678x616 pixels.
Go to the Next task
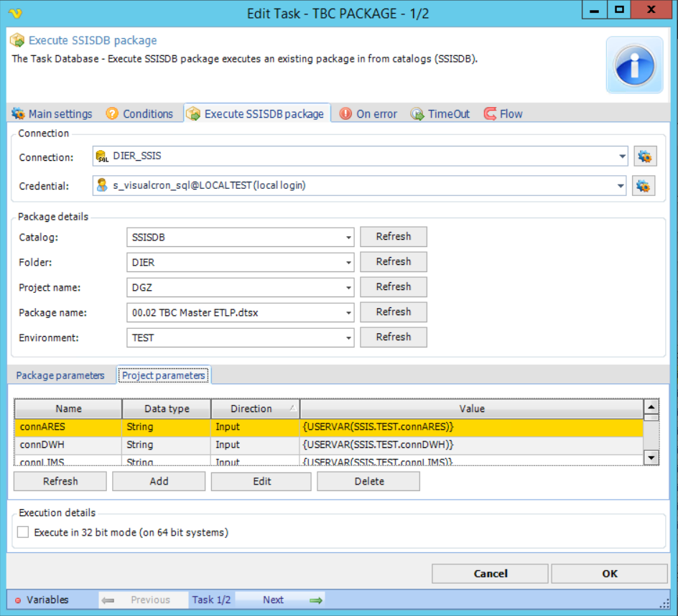coord(280,600)
